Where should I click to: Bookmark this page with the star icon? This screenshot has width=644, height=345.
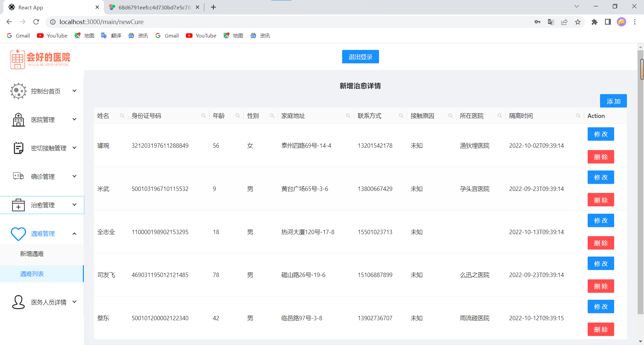coord(578,22)
